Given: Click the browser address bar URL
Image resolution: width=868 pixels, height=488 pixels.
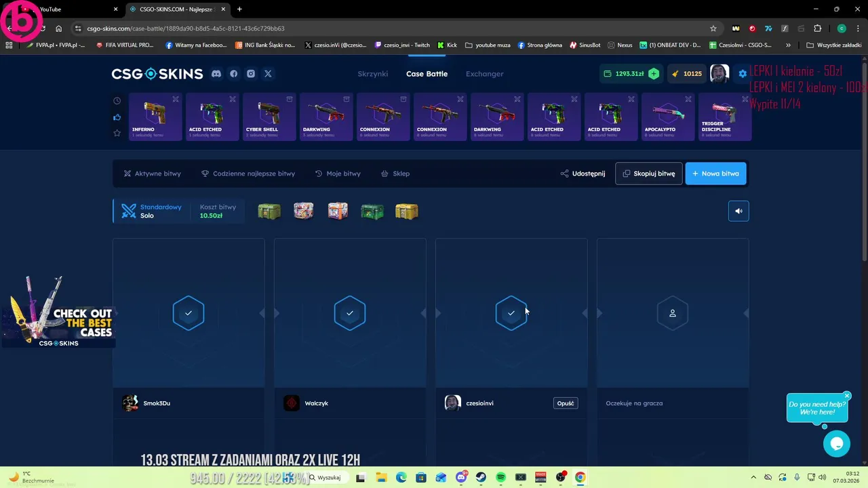Looking at the screenshot, I should 186,28.
